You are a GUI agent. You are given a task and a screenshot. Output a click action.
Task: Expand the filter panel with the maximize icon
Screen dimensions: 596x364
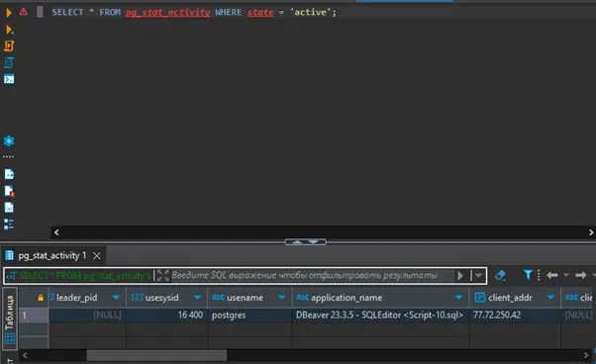(163, 275)
